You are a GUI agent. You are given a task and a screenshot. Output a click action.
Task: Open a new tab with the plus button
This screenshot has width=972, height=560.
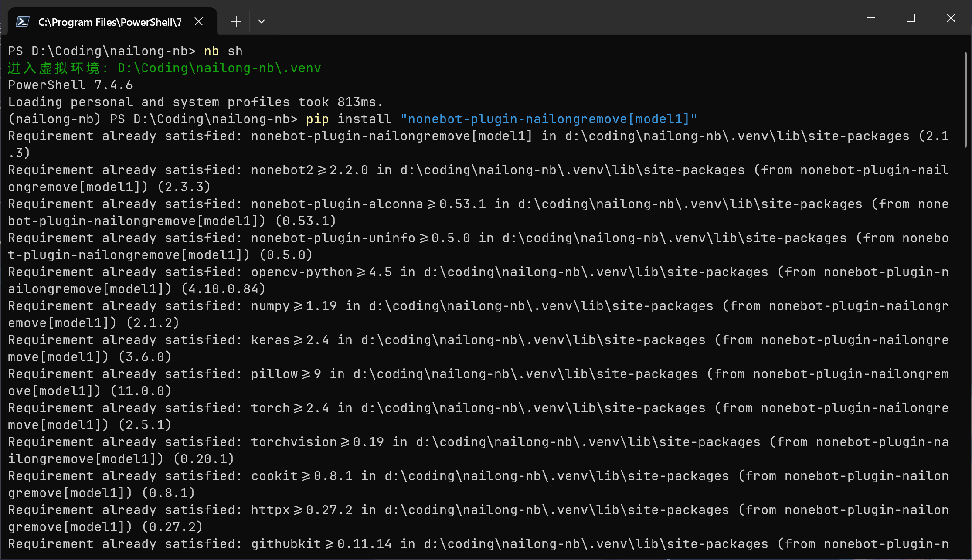236,21
